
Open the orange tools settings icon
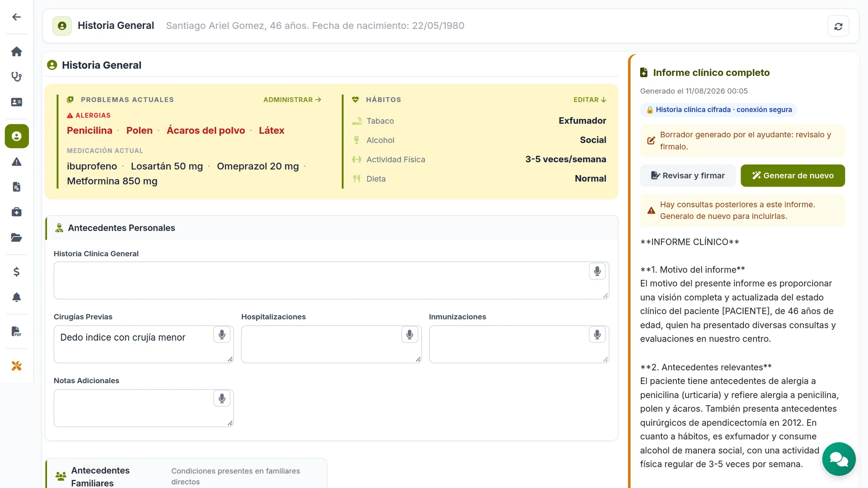click(x=17, y=366)
